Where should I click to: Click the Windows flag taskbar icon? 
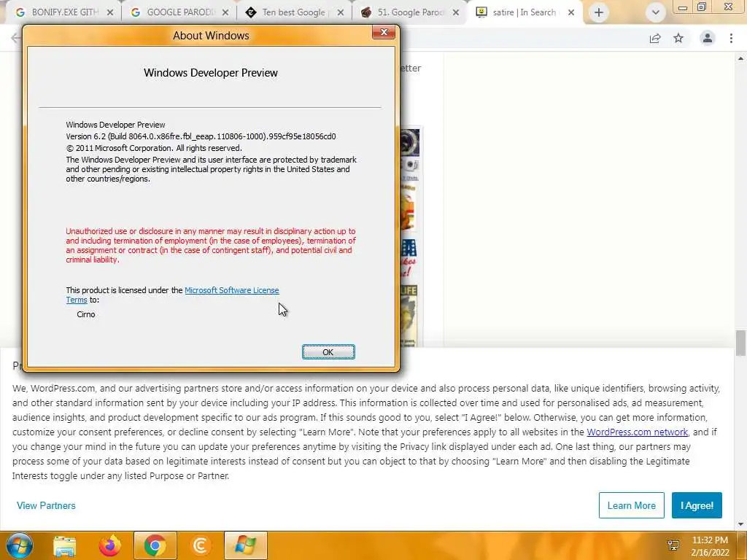(x=245, y=545)
